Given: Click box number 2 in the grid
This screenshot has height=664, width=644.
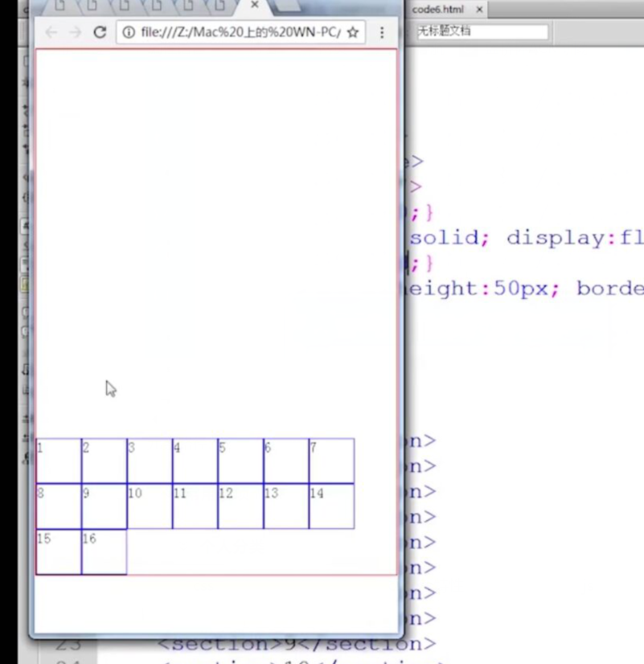Looking at the screenshot, I should tap(105, 461).
